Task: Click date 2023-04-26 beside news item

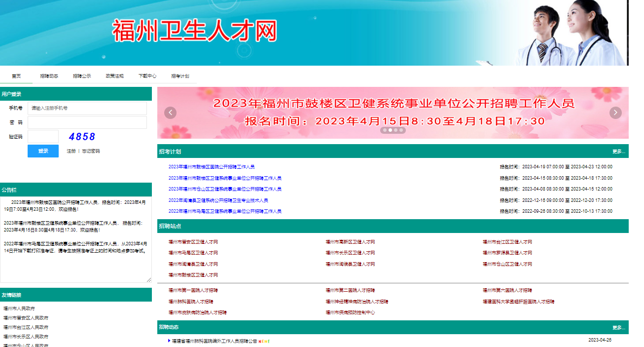Action: pos(600,340)
